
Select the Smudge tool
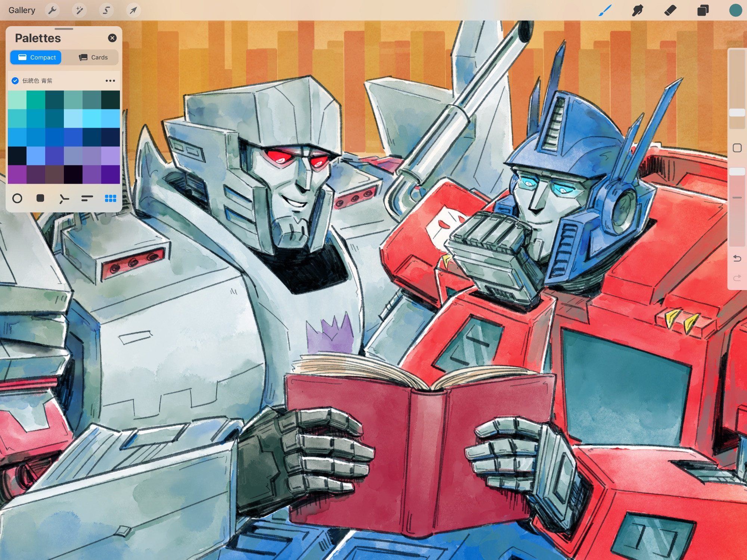point(638,10)
